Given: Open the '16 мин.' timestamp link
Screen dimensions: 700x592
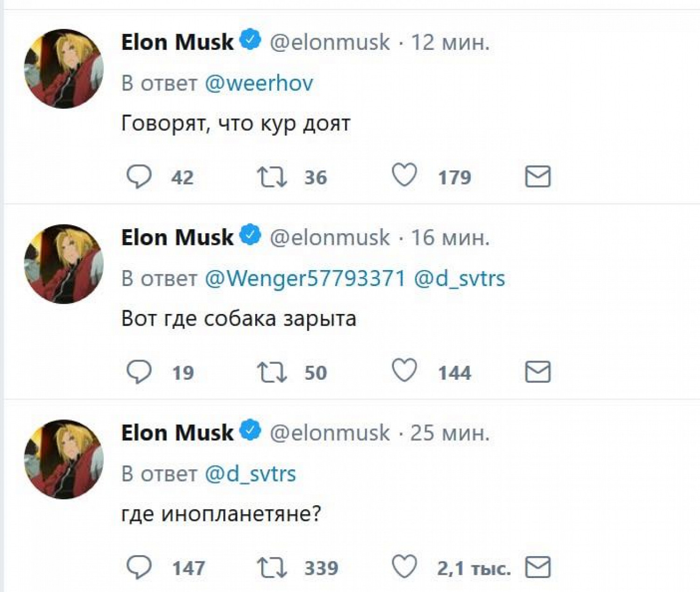Looking at the screenshot, I should (x=450, y=238).
